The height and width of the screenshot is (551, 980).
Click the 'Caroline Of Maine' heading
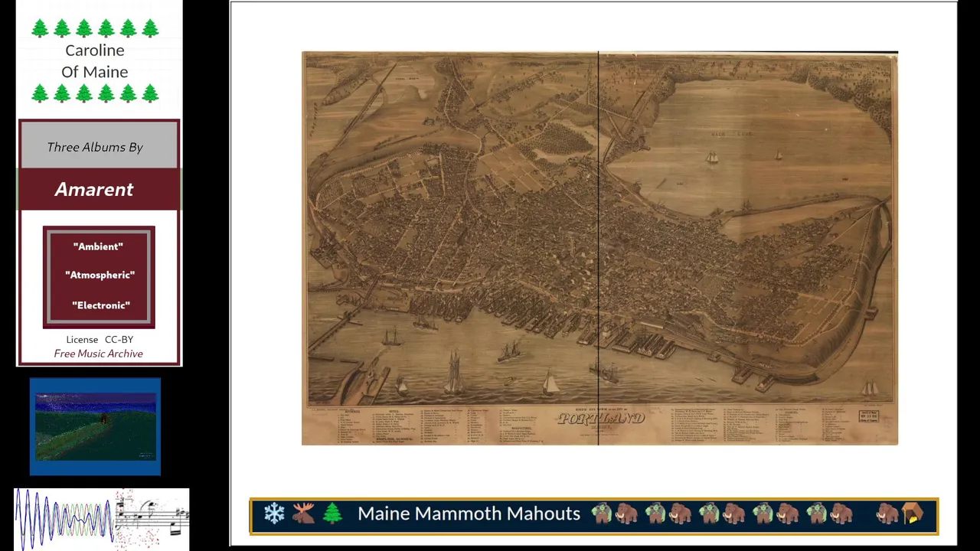tap(95, 61)
